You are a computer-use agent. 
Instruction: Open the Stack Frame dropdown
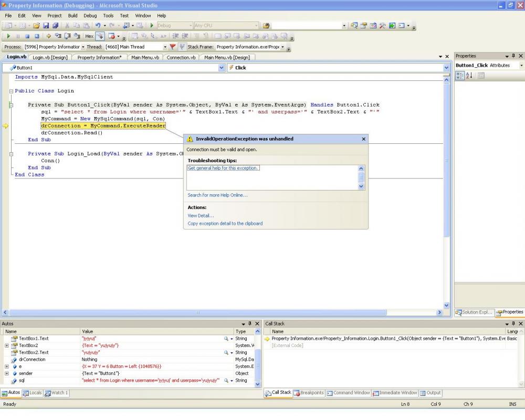pyautogui.click(x=283, y=47)
